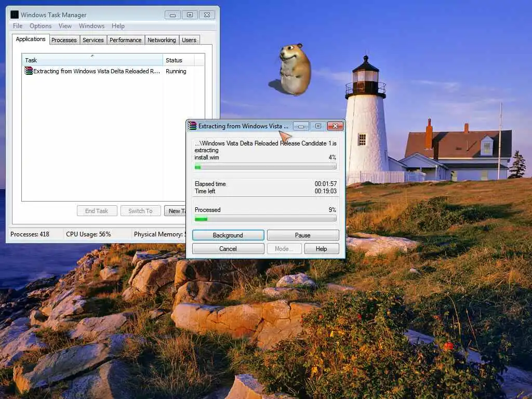Screen dimensions: 532x399
Task: Open the File menu in Task Manager
Action: [18, 26]
